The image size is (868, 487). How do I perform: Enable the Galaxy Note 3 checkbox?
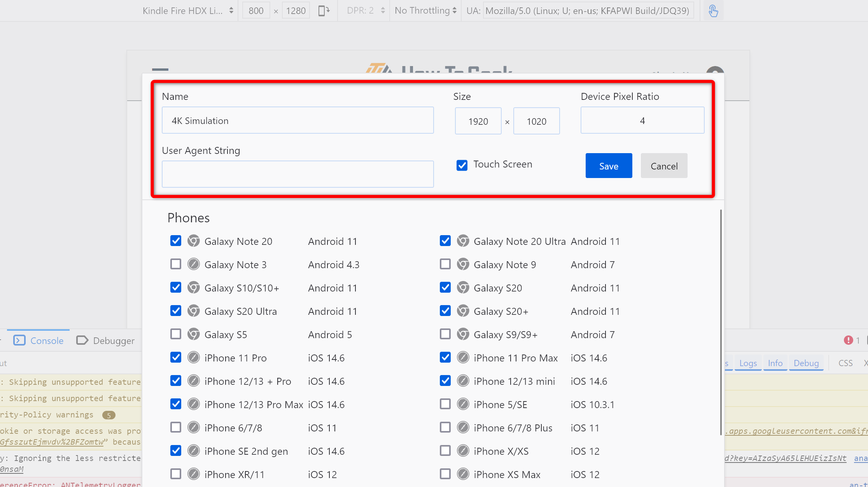(x=176, y=264)
